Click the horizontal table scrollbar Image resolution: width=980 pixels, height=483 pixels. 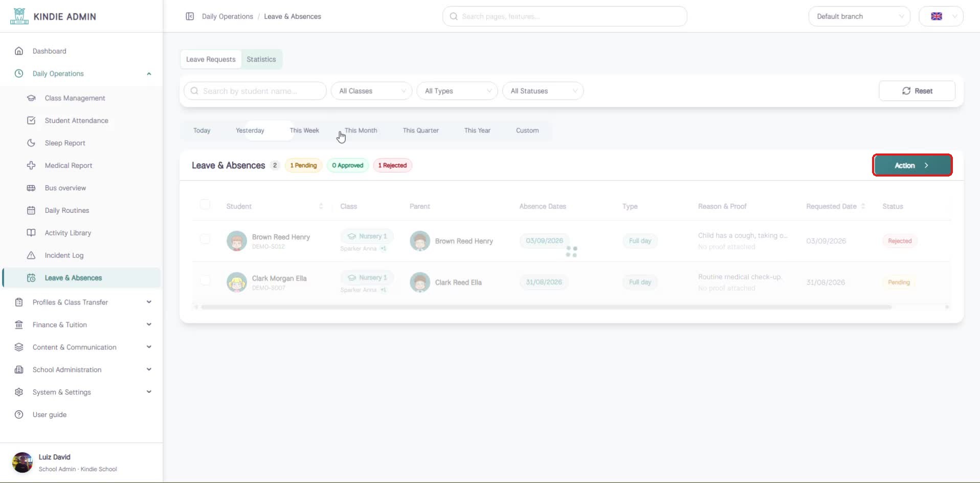(546, 307)
